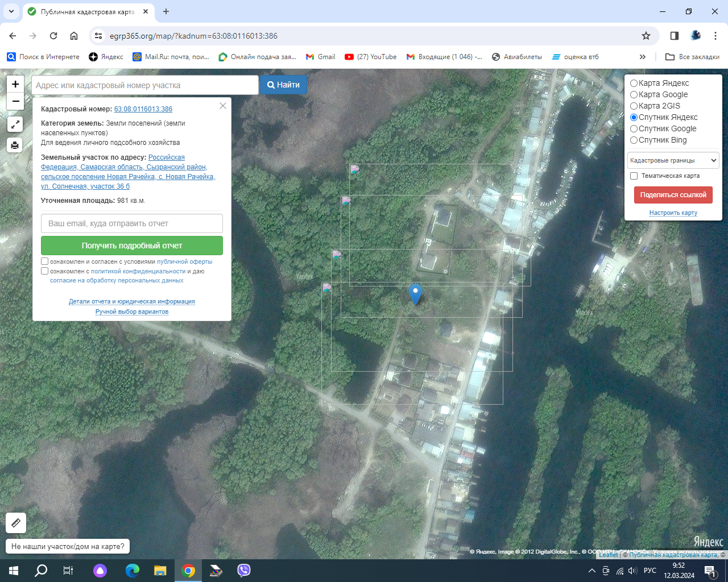The width and height of the screenshot is (728, 582).
Task: Switch to Спутник Google layer
Action: [x=634, y=129]
